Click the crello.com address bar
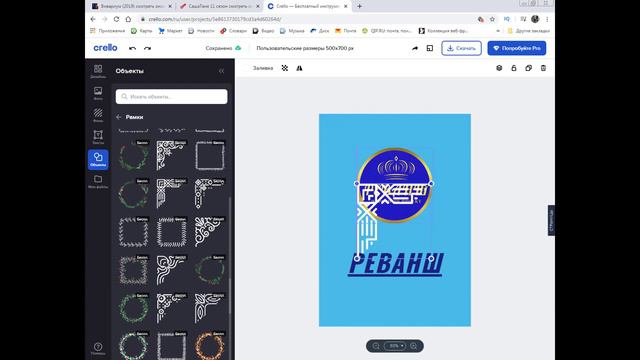The width and height of the screenshot is (640, 360). pyautogui.click(x=306, y=19)
